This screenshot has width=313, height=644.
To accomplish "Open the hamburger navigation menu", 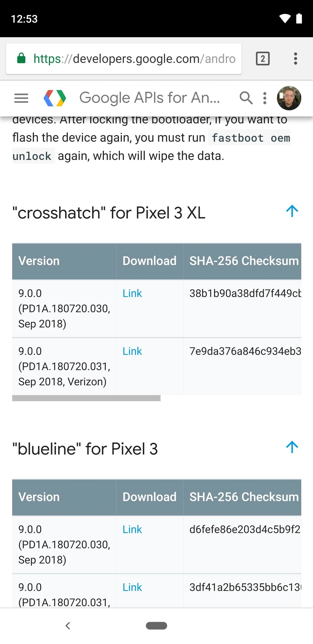I will 21,98.
